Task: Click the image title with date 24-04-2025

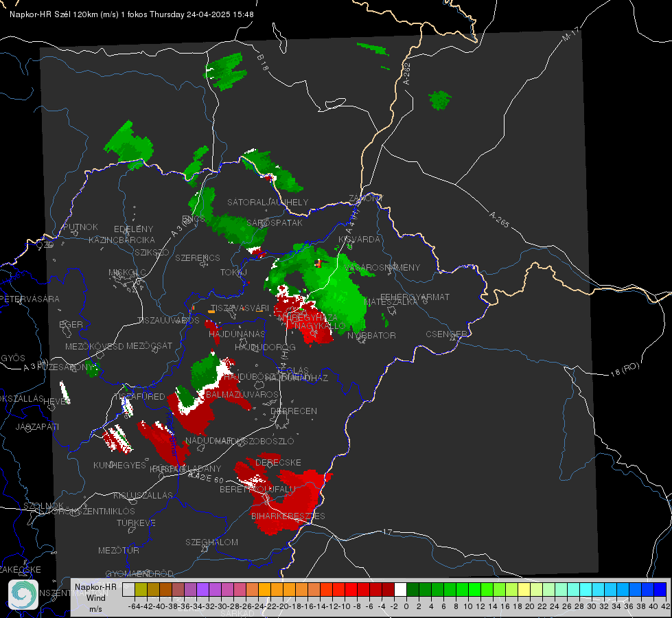Action: coord(132,14)
